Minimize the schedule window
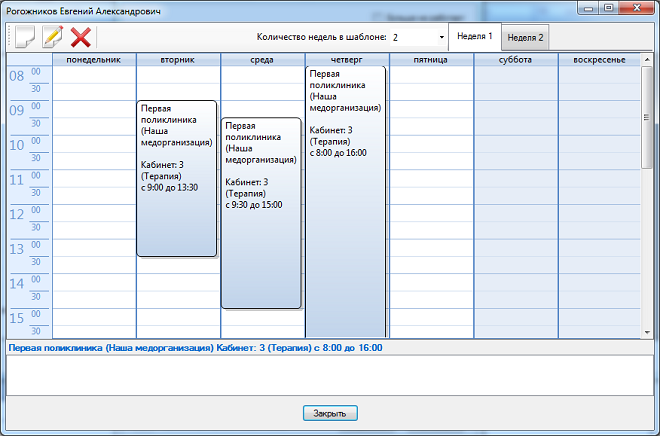 pyautogui.click(x=588, y=8)
